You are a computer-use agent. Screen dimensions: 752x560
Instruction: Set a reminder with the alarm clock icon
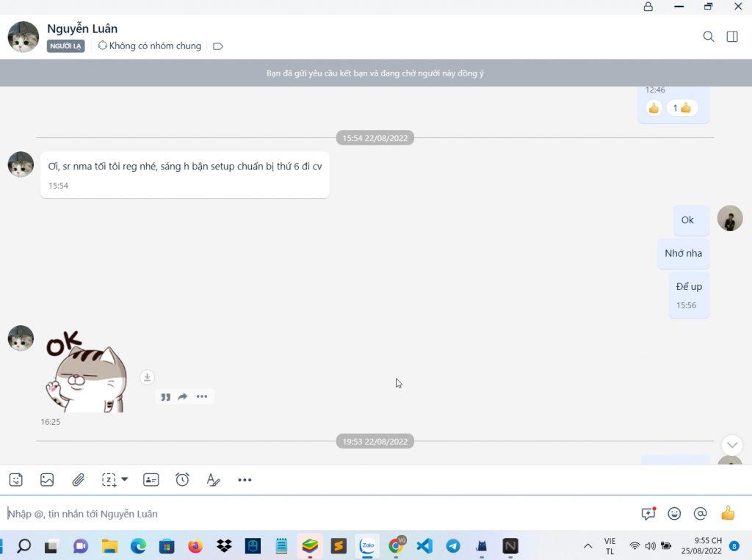[x=182, y=480]
